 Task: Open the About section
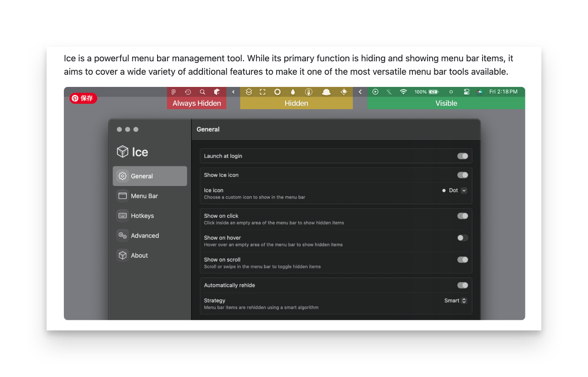coord(150,255)
